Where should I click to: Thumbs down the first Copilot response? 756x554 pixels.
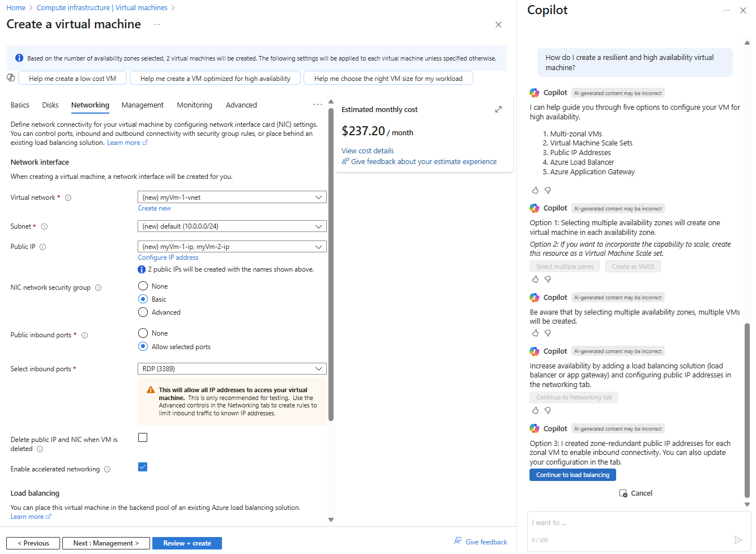[x=548, y=191]
